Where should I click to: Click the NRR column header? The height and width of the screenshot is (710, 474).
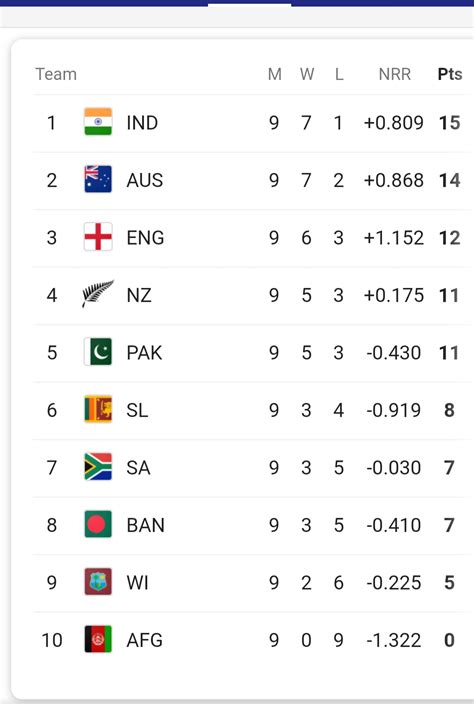[x=395, y=74]
